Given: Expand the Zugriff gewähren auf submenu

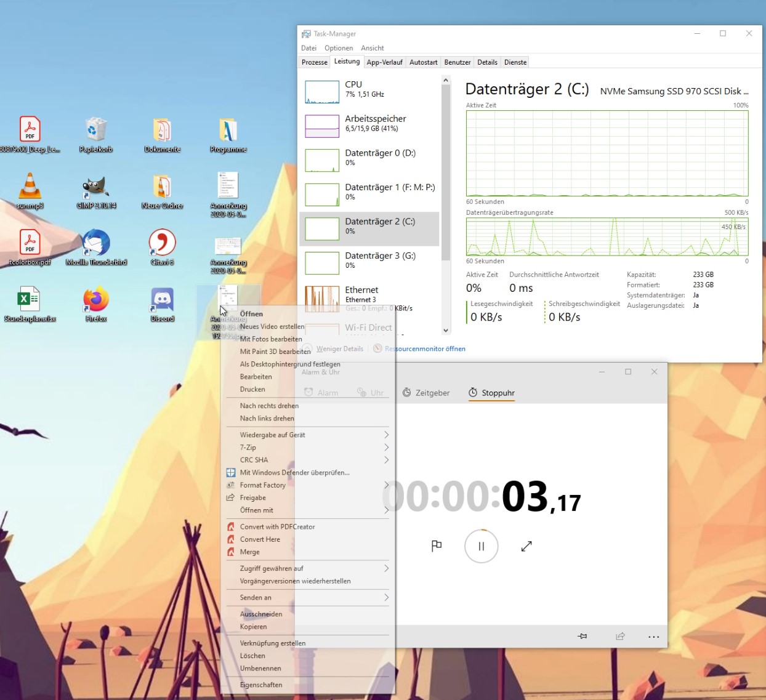Looking at the screenshot, I should point(308,568).
